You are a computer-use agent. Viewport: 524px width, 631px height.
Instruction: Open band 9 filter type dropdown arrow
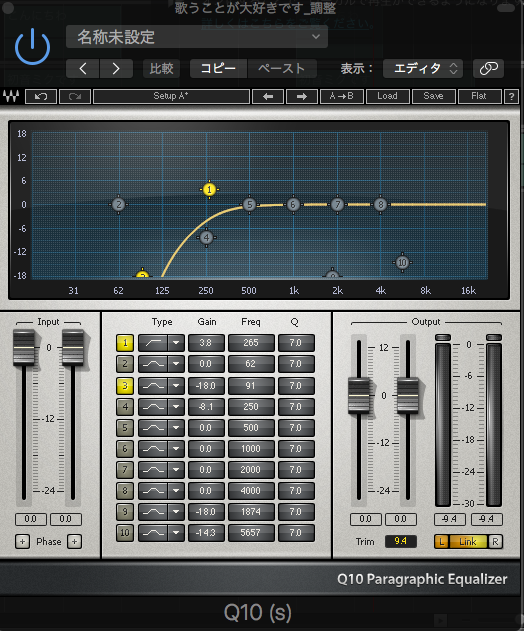(x=176, y=511)
